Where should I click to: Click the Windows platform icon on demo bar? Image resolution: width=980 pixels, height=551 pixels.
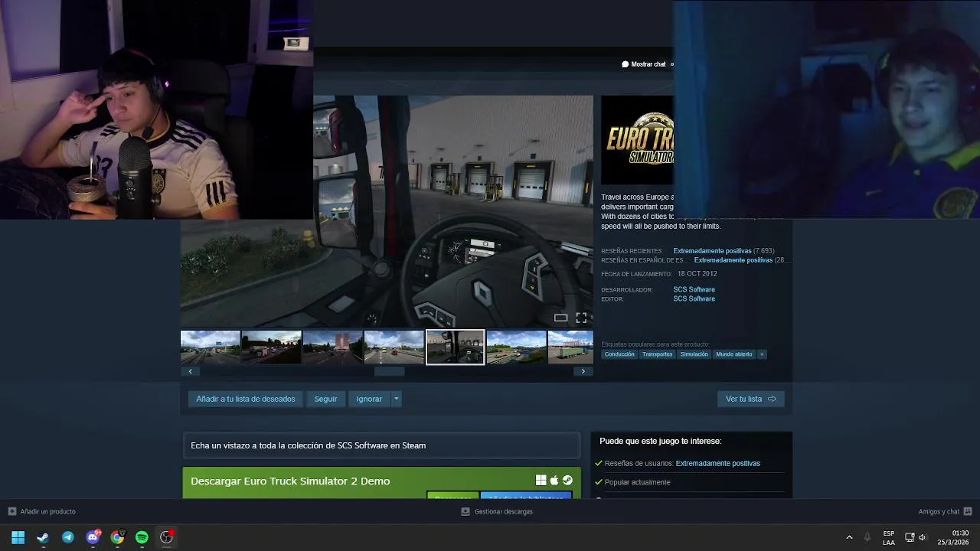pos(541,481)
